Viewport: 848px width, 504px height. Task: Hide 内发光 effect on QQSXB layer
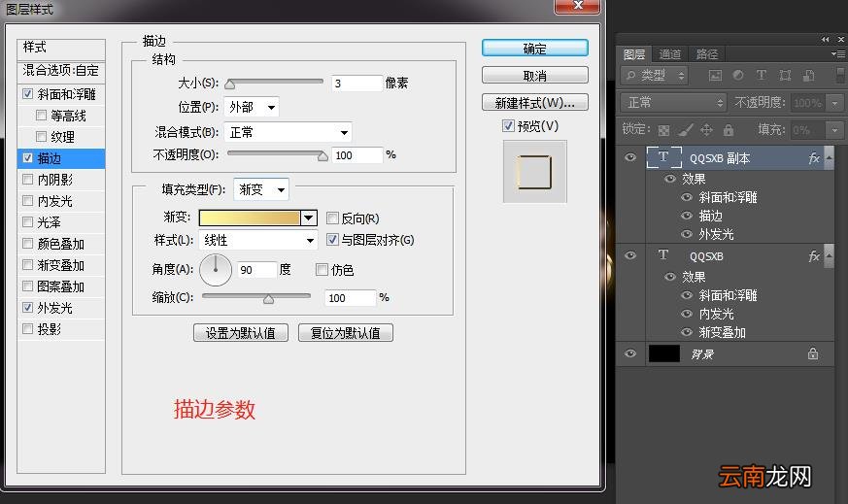[687, 313]
